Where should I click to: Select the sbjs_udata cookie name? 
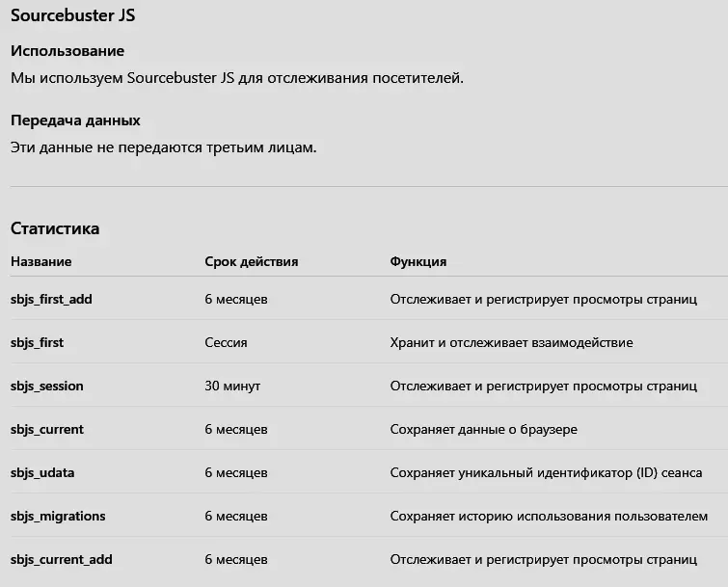pyautogui.click(x=42, y=472)
